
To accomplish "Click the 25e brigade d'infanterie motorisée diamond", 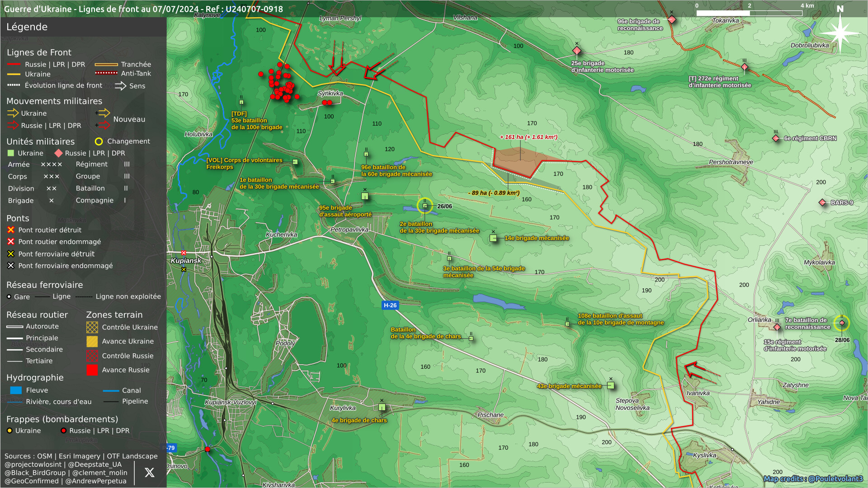I will tap(576, 50).
